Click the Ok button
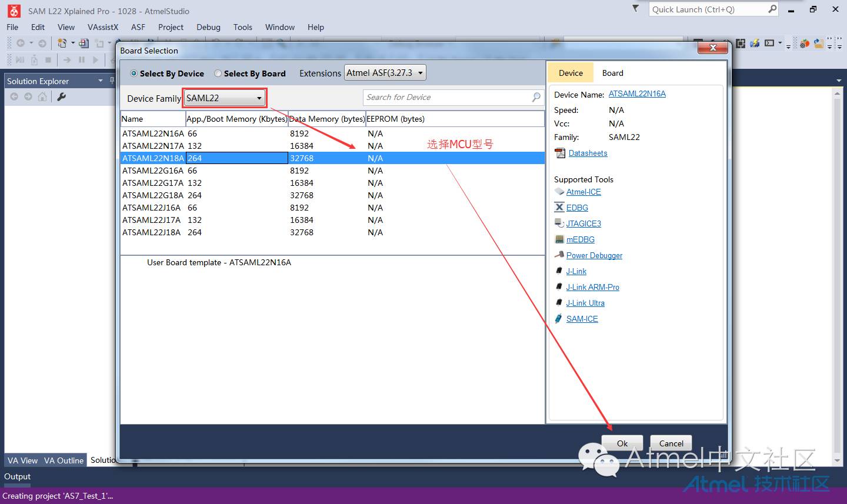Viewport: 847px width, 504px height. coord(622,443)
